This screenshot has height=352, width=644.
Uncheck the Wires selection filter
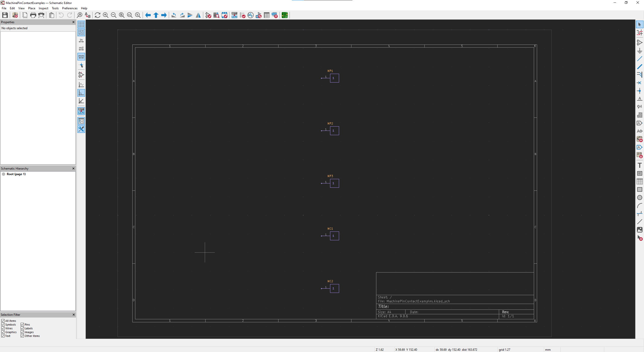click(3, 328)
